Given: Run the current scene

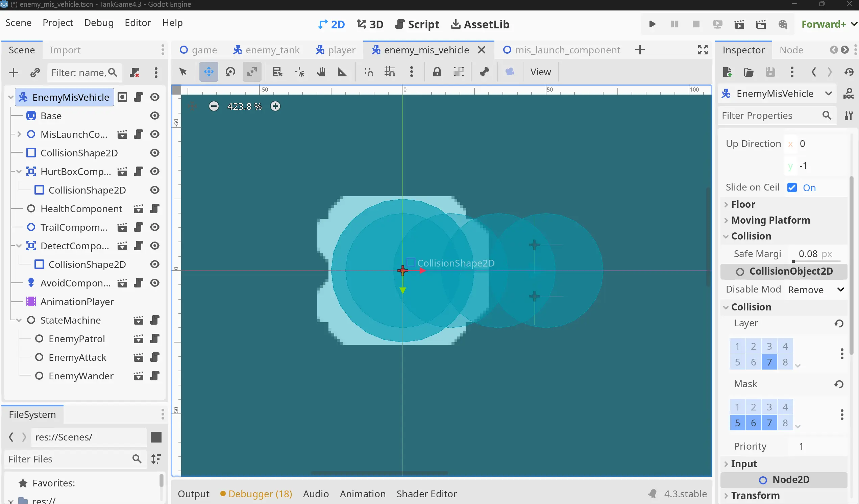Looking at the screenshot, I should (739, 24).
